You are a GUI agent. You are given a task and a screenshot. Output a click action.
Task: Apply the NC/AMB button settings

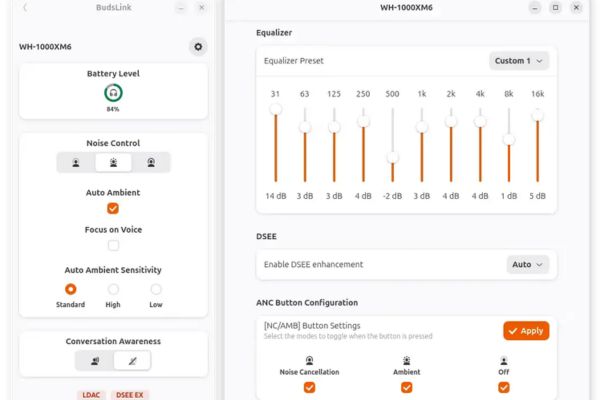[x=526, y=331]
